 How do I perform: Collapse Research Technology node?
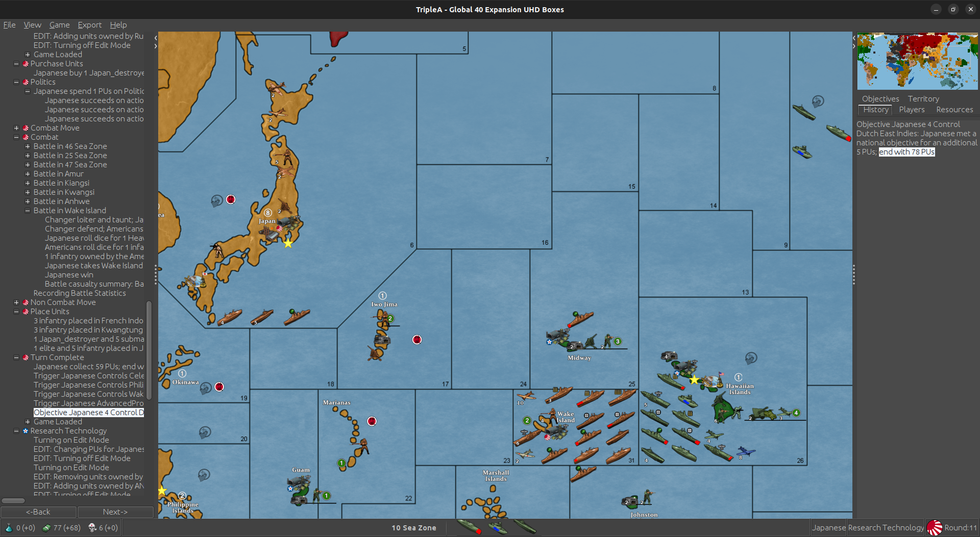(16, 431)
